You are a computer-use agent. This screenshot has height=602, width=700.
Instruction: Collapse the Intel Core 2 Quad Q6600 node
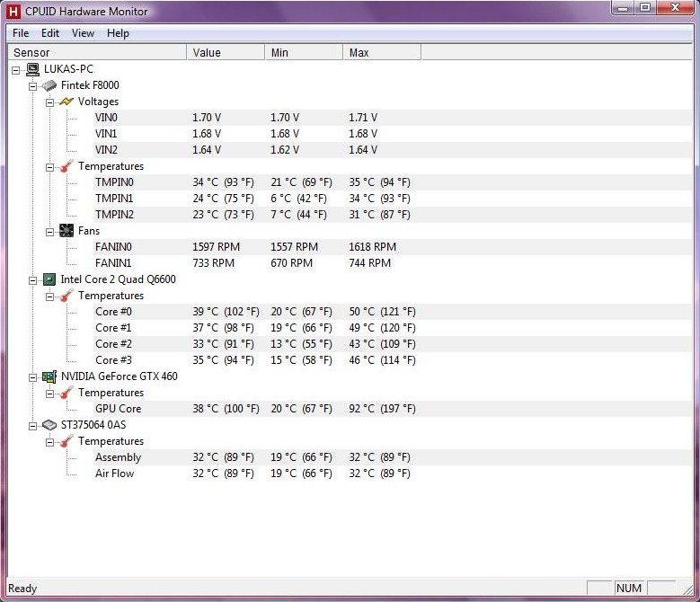32,280
